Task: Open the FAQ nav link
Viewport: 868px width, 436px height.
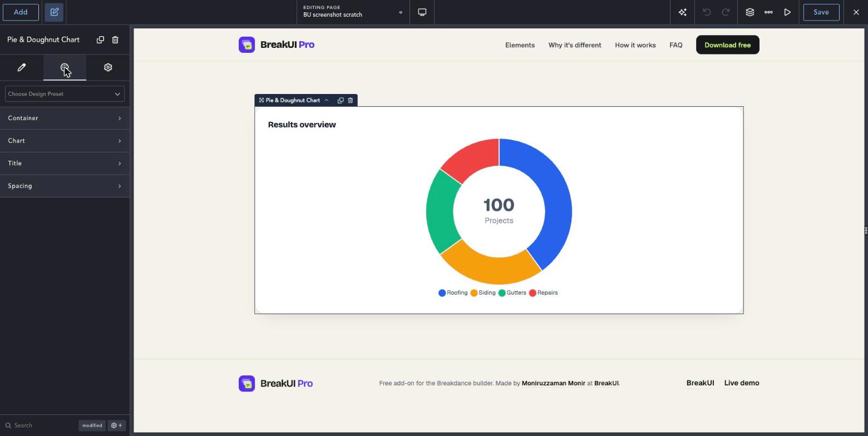Action: pos(676,45)
